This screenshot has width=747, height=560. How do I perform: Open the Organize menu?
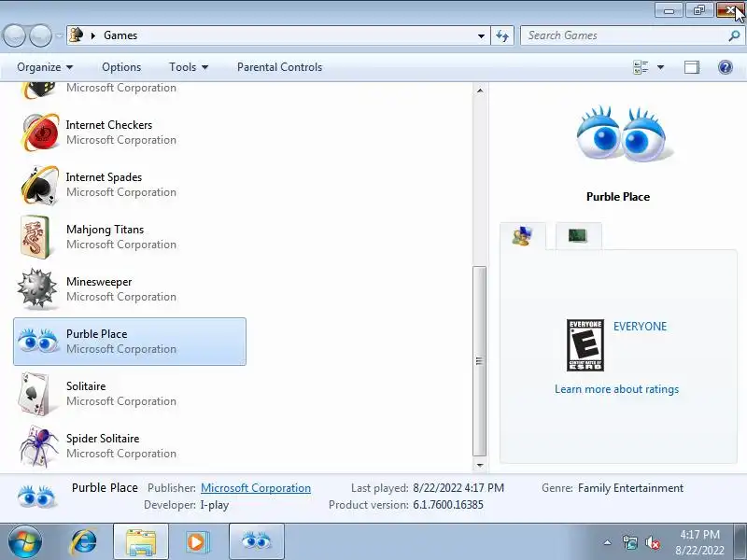[x=45, y=67]
